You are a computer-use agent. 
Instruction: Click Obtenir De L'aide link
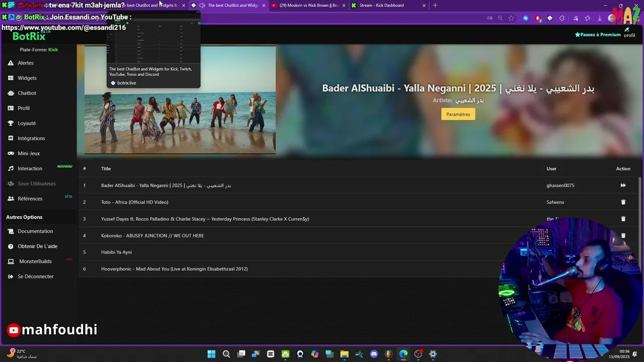(x=38, y=246)
